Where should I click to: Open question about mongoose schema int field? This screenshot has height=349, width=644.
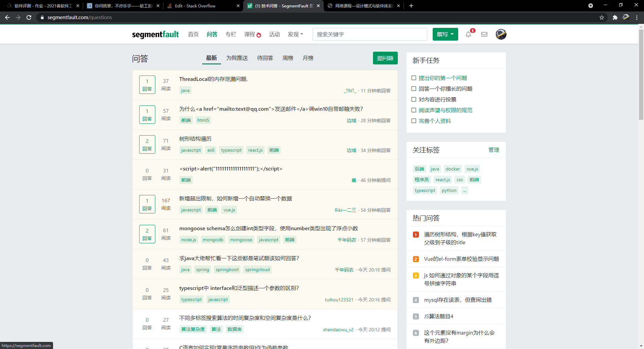click(269, 228)
